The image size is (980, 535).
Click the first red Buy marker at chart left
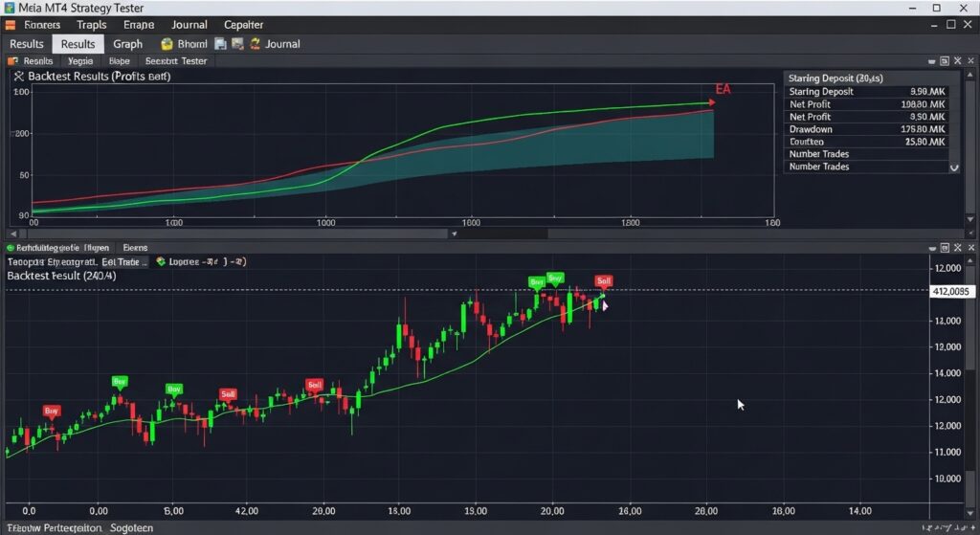coord(52,412)
